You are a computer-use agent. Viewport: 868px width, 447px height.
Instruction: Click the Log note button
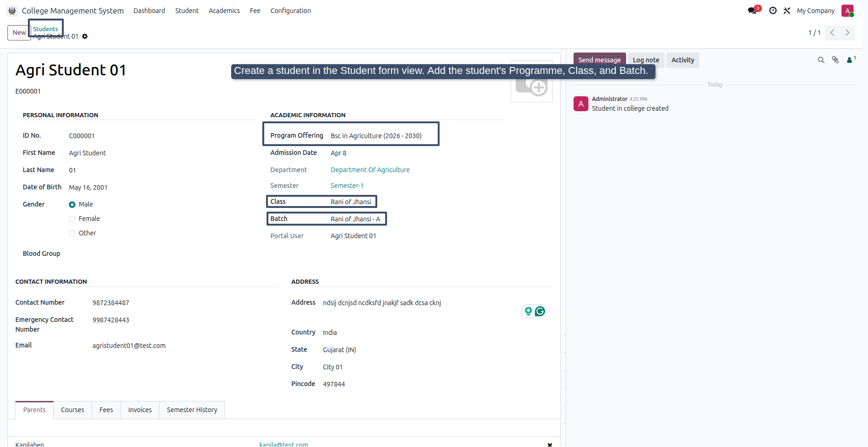[646, 60]
